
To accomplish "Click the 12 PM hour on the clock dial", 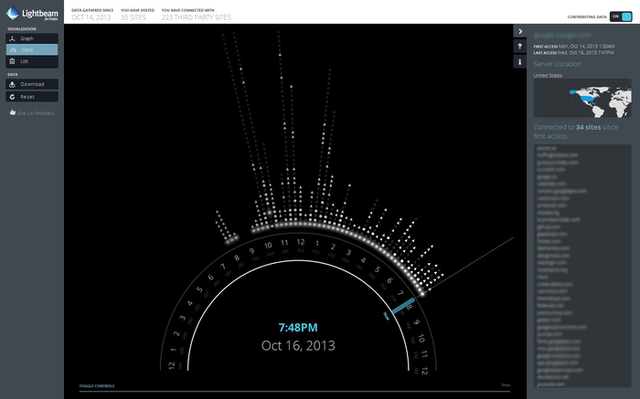I will [x=301, y=245].
